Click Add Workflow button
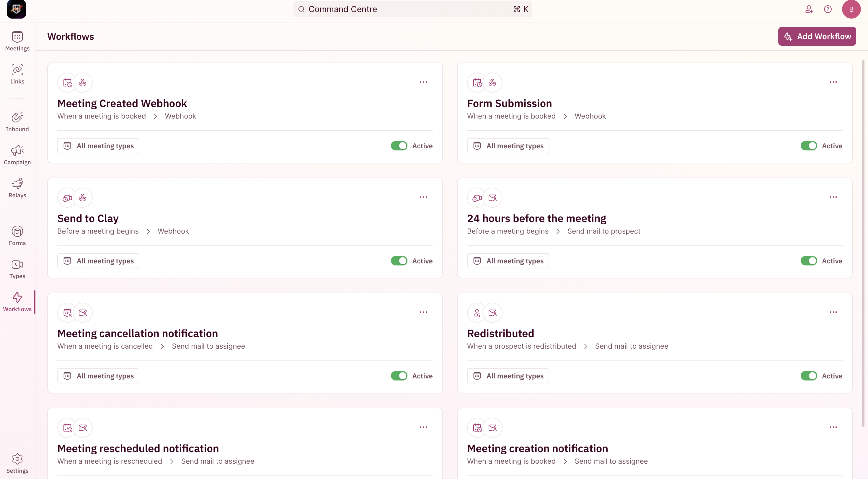 [817, 36]
